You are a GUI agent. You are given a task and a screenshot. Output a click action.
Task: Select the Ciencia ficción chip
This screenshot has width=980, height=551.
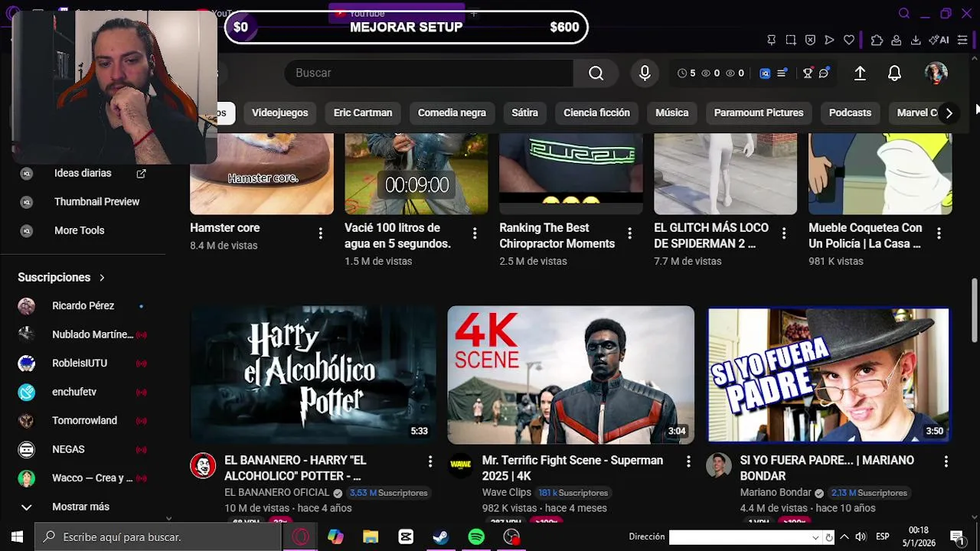(596, 112)
